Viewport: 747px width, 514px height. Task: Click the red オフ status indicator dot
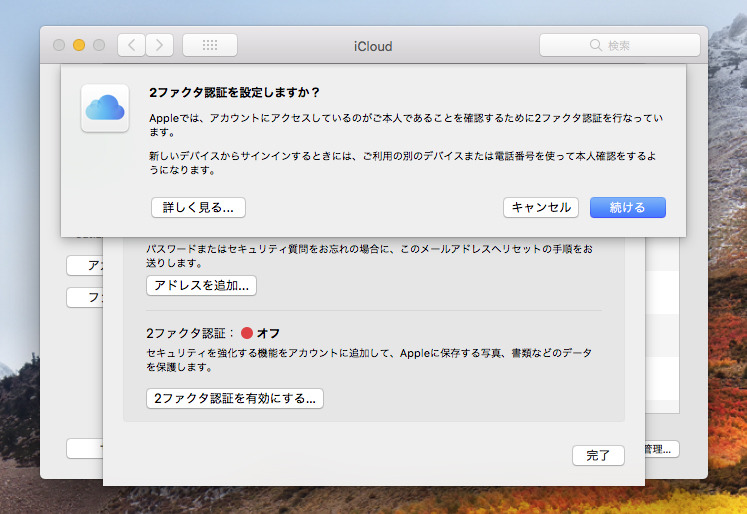[247, 333]
